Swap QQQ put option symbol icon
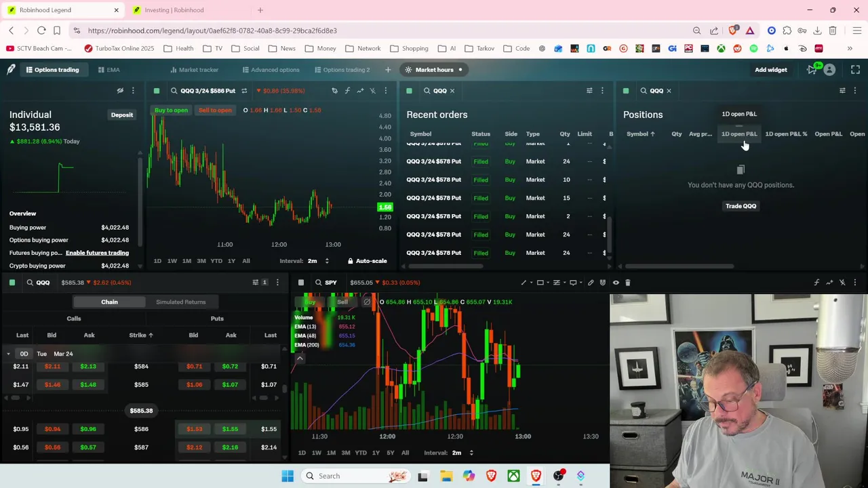 244,91
